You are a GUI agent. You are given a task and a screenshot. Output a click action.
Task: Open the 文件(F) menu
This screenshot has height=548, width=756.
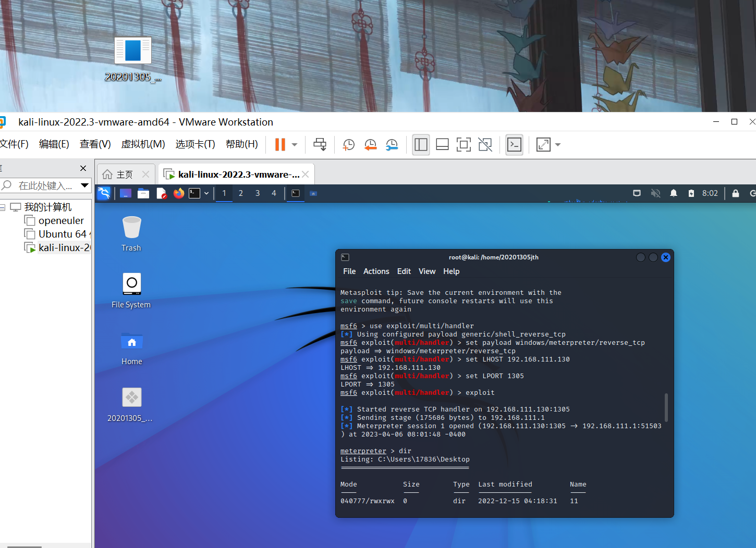(14, 144)
